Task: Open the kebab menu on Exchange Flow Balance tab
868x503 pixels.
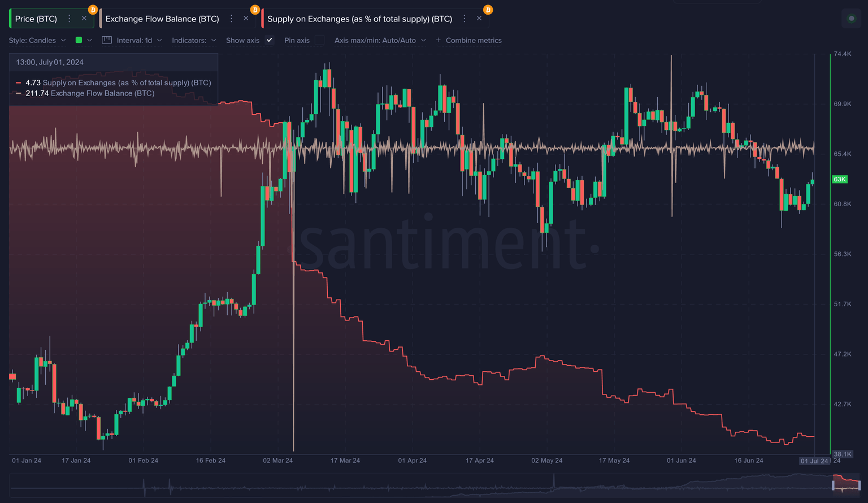Action: pos(231,18)
